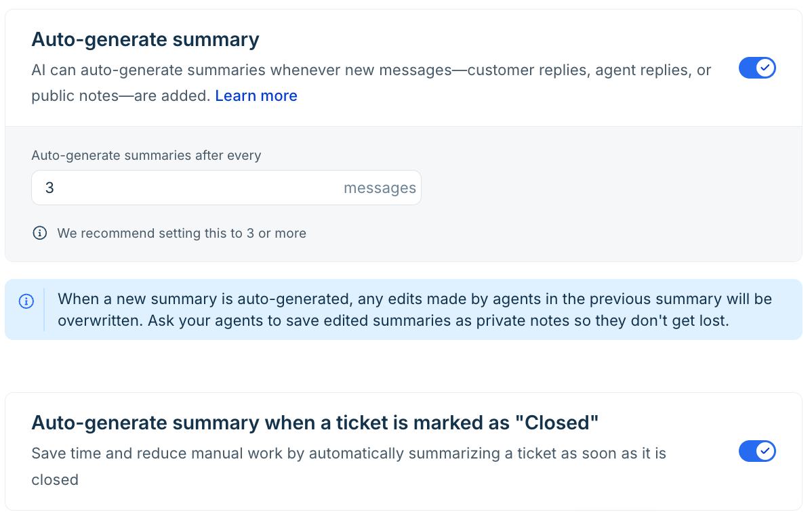Select the "Auto-generate summary" heading
Viewport: 812px width, 512px height.
tap(145, 40)
